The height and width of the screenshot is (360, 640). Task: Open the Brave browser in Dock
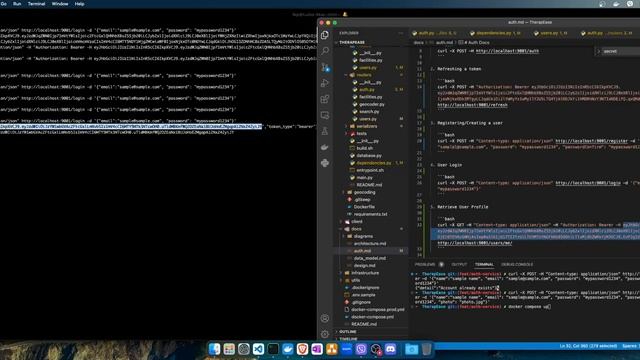click(302, 349)
